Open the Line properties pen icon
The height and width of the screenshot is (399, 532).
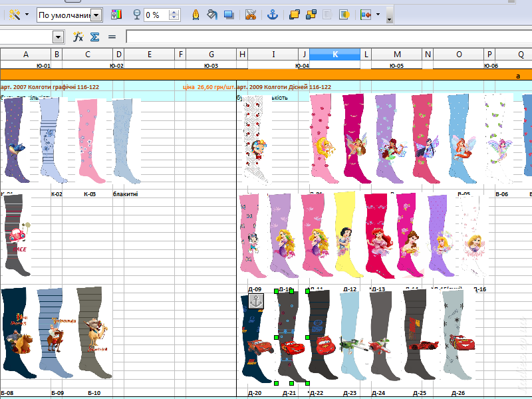(196, 15)
